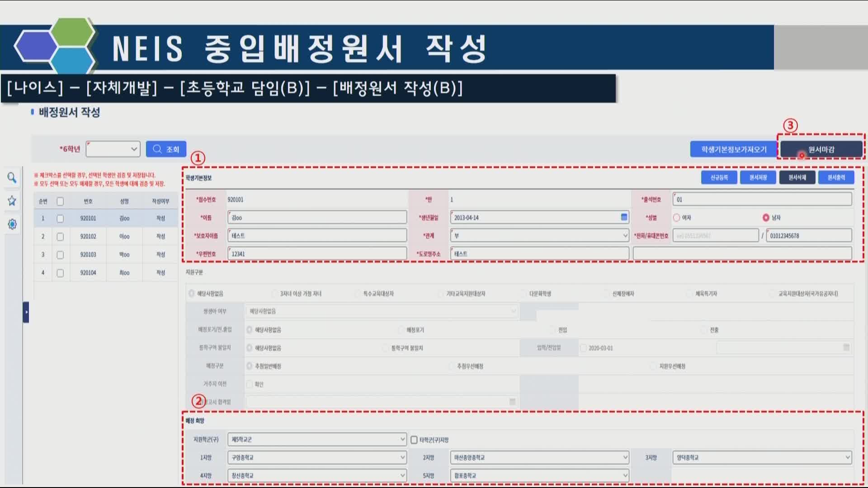Expand the collapsed left panel arrow handle
The width and height of the screenshot is (868, 488).
(26, 312)
